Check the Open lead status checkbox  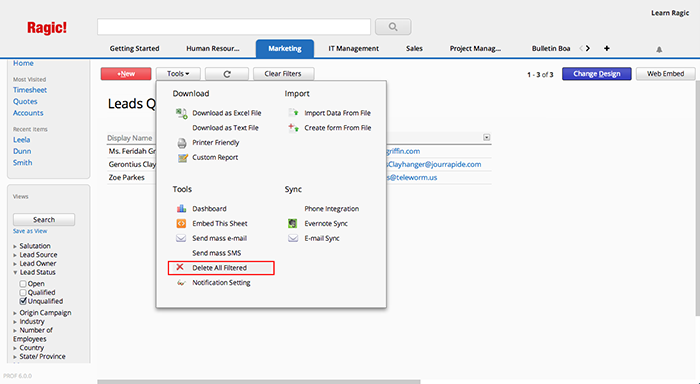pos(23,284)
